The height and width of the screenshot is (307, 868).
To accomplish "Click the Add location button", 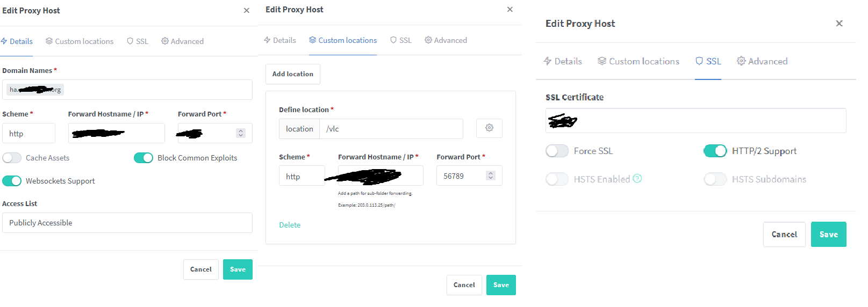I will click(293, 74).
